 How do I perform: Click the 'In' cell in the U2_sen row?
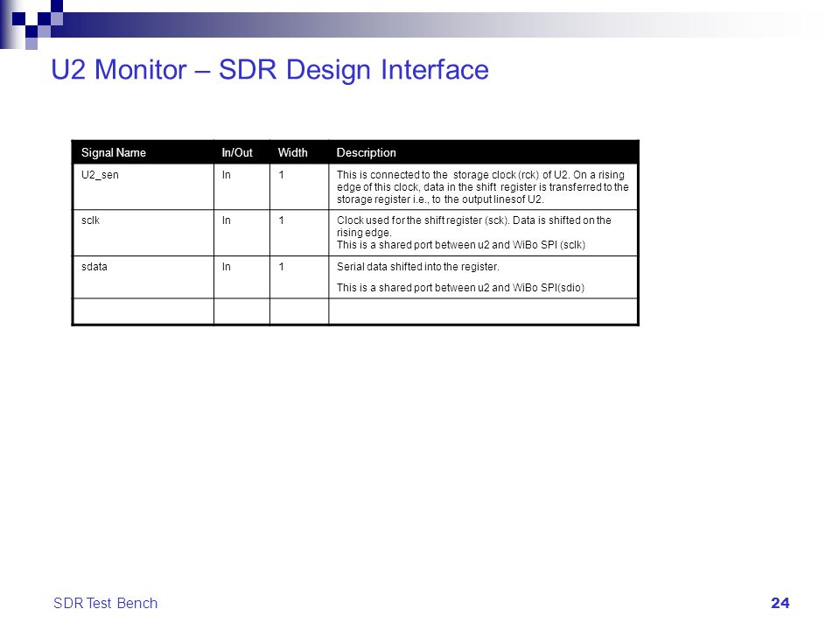[241, 186]
